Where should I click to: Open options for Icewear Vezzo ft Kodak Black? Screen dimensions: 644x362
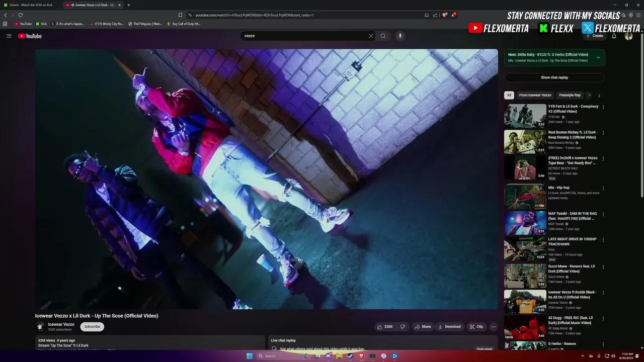(x=603, y=293)
